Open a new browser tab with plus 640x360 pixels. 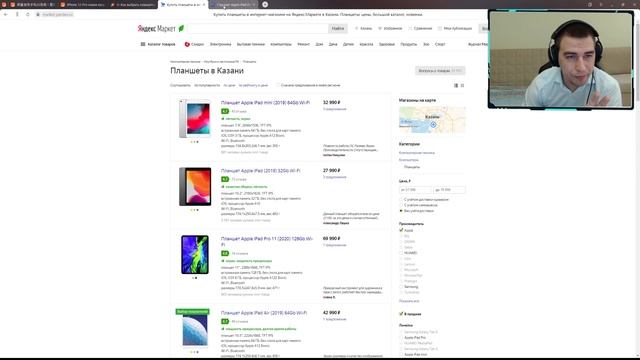265,4
